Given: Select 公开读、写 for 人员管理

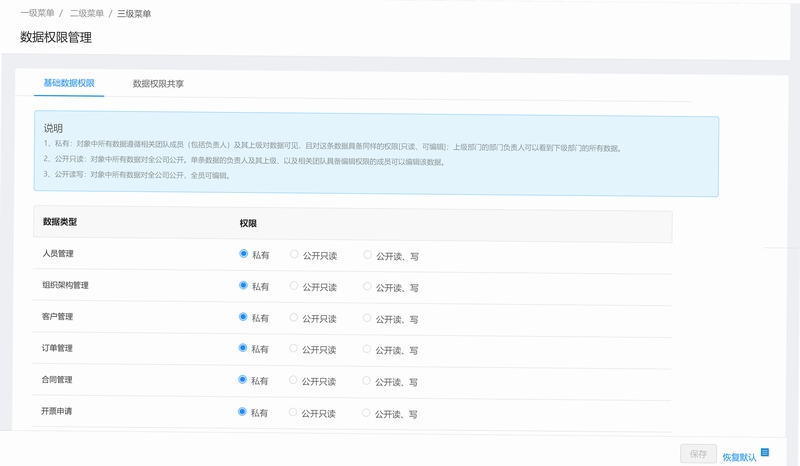Looking at the screenshot, I should (x=367, y=254).
